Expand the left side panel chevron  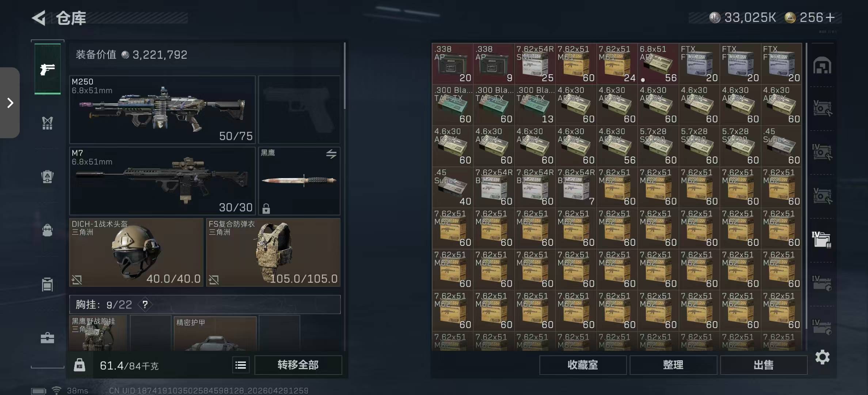click(x=10, y=103)
